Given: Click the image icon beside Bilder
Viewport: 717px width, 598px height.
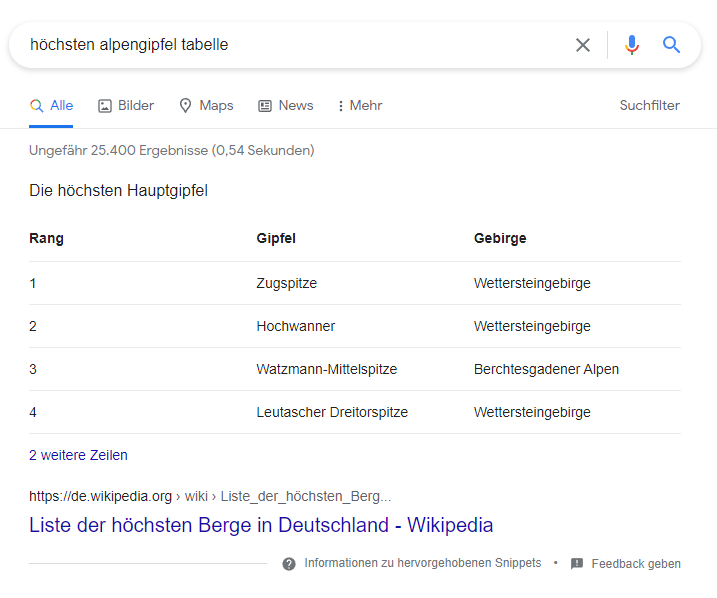Looking at the screenshot, I should tap(105, 106).
